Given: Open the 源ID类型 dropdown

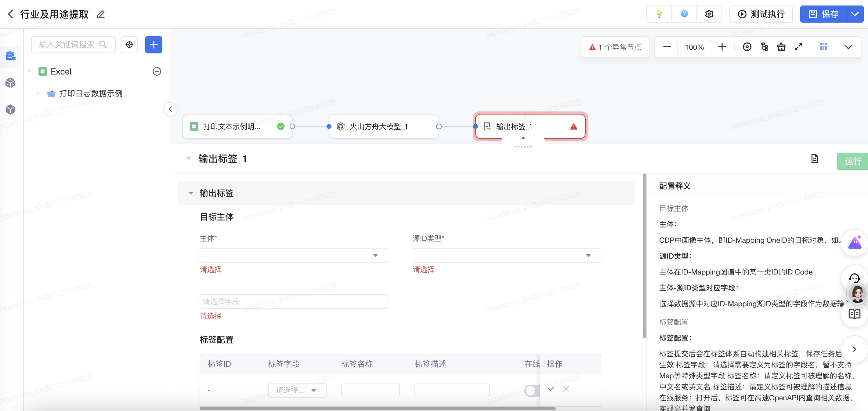Looking at the screenshot, I should pyautogui.click(x=506, y=255).
